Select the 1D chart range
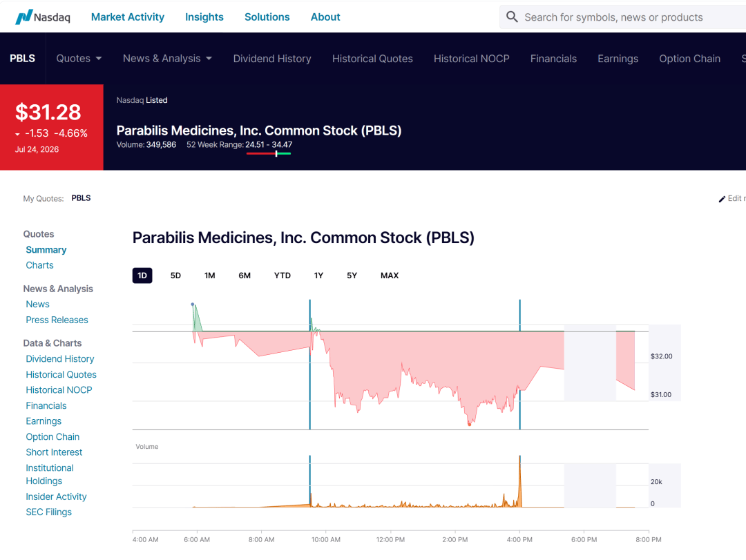746x560 pixels. [142, 276]
